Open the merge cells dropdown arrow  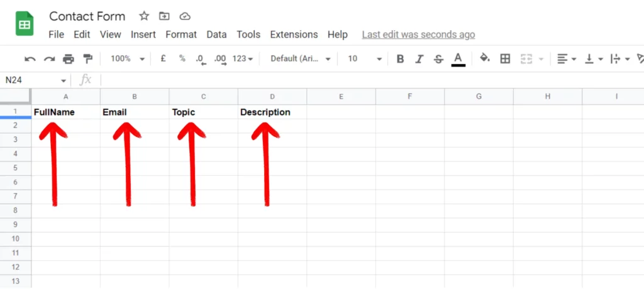[541, 59]
